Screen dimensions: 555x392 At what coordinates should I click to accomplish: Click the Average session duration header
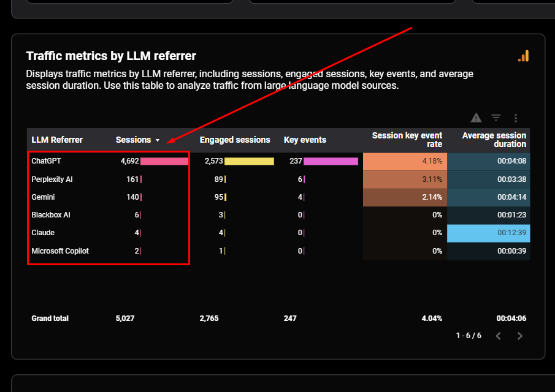pyautogui.click(x=494, y=140)
